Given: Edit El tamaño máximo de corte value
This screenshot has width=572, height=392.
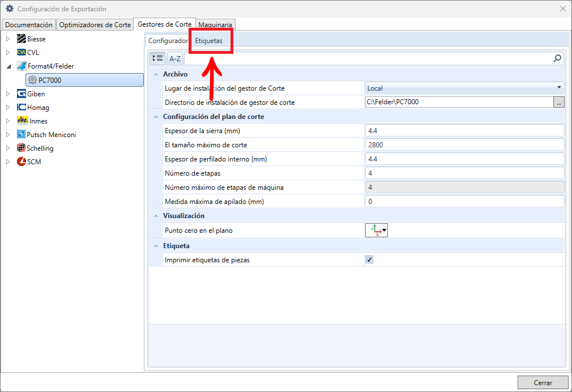Looking at the screenshot, I should 464,145.
